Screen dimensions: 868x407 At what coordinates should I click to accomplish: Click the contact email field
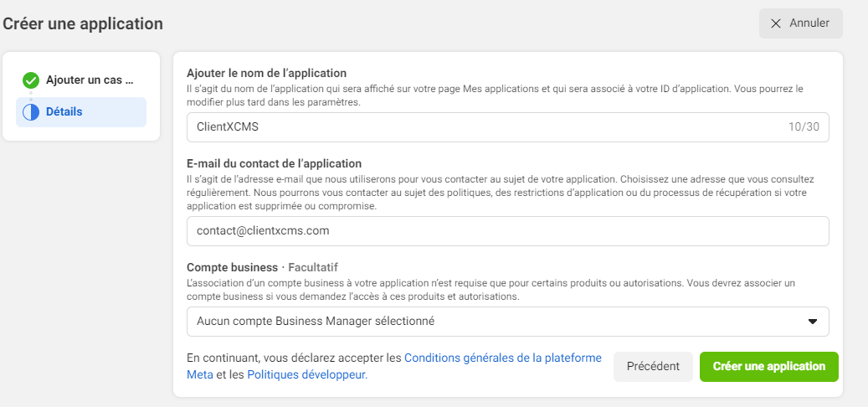[x=507, y=231]
